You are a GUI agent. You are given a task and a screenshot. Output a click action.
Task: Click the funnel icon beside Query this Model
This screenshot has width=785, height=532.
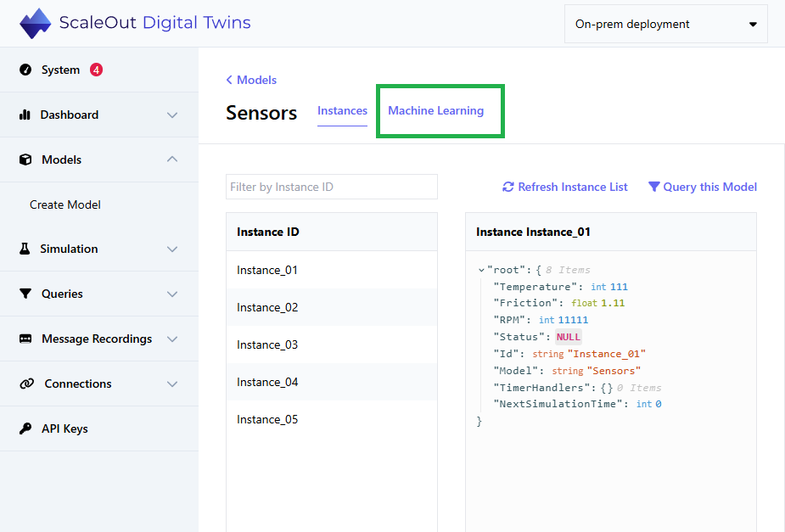click(x=653, y=187)
